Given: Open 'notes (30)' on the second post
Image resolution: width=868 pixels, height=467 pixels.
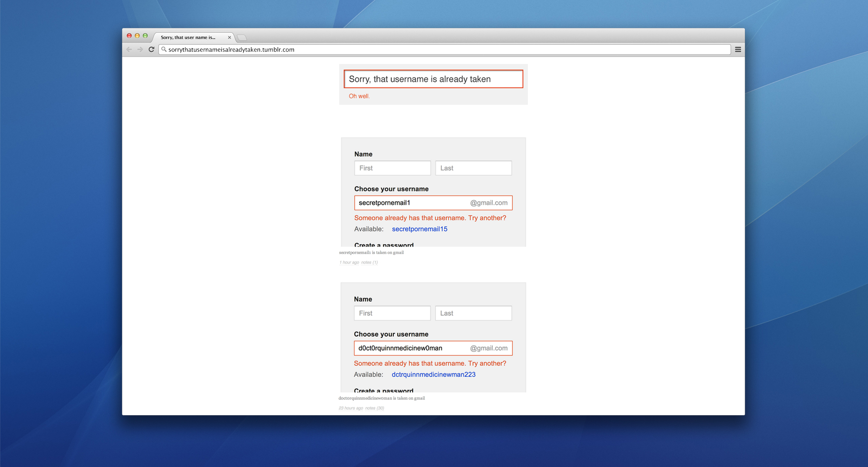Looking at the screenshot, I should tap(375, 408).
